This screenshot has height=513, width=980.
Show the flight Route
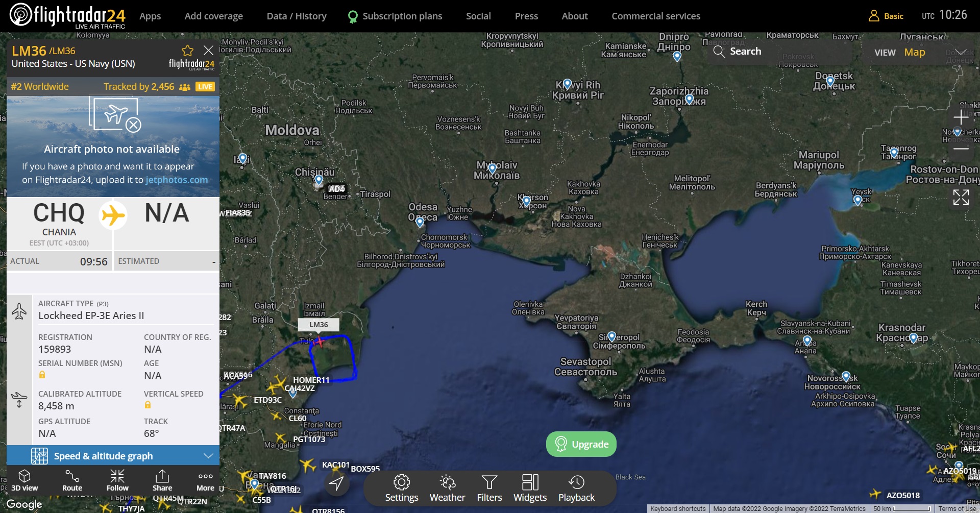pos(72,480)
